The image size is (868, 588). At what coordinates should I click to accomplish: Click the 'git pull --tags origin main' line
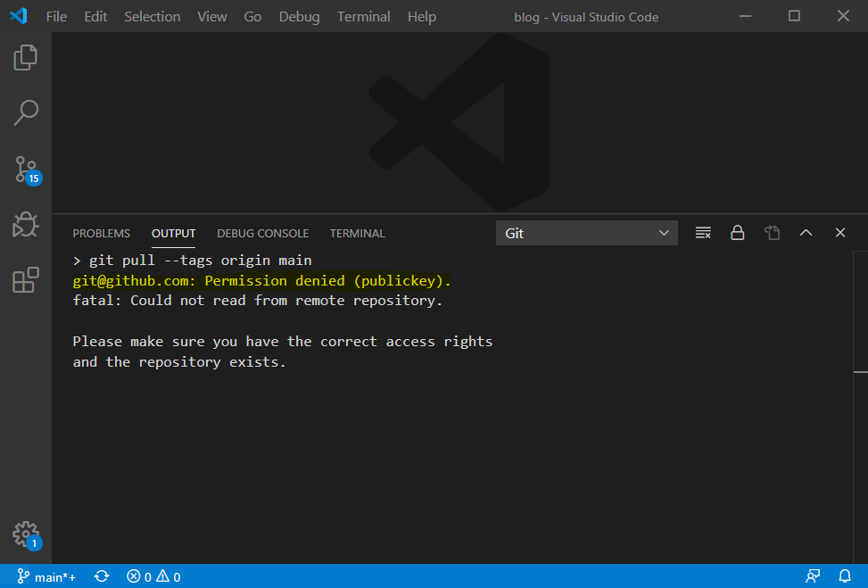point(192,261)
